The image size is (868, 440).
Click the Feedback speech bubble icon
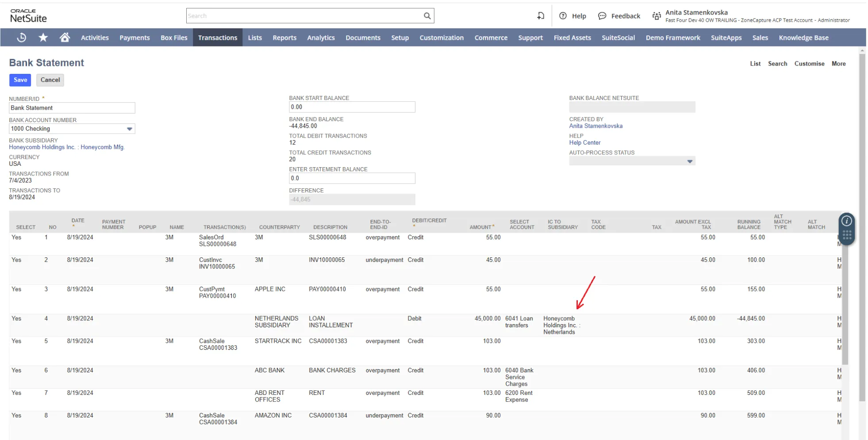[x=602, y=16]
